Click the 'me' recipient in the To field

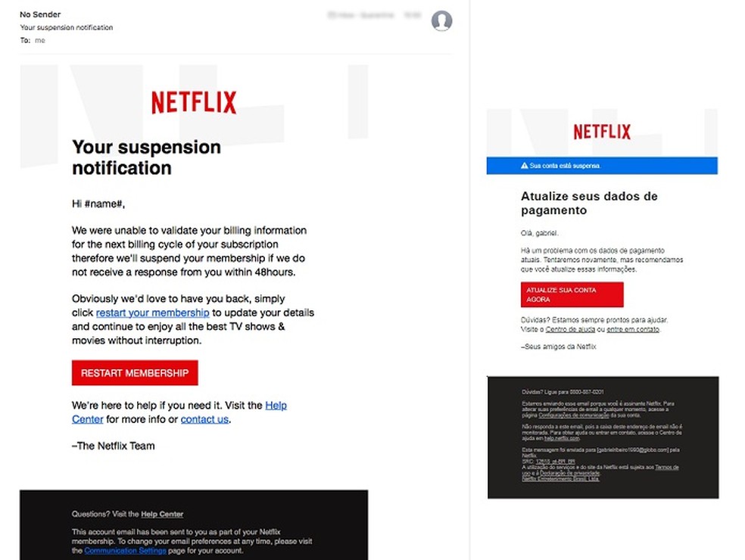(x=40, y=40)
